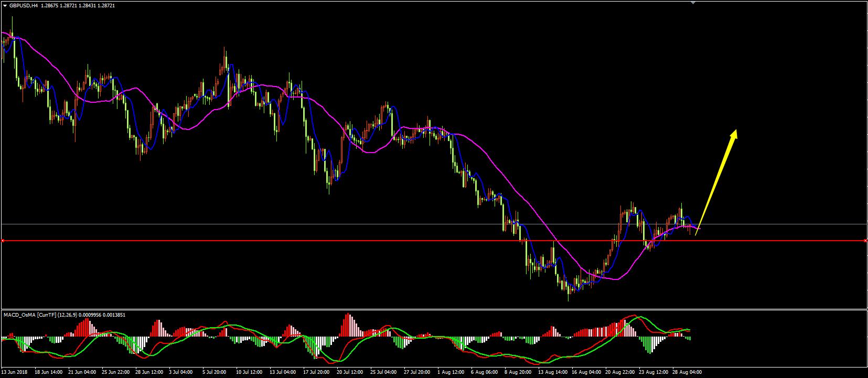Click the '8 Aug 20:00' time label
868x378 pixels.
[518, 372]
